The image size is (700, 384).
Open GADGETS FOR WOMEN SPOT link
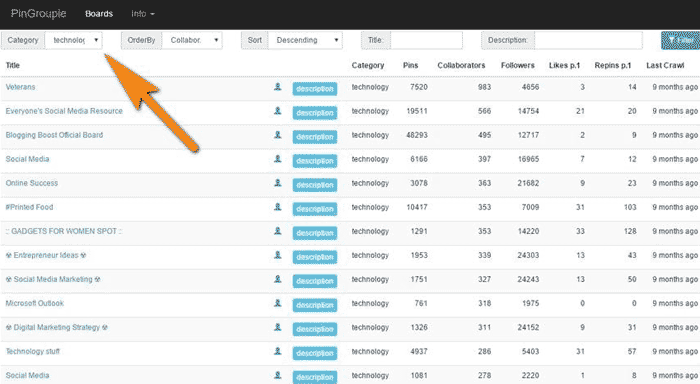tap(63, 231)
